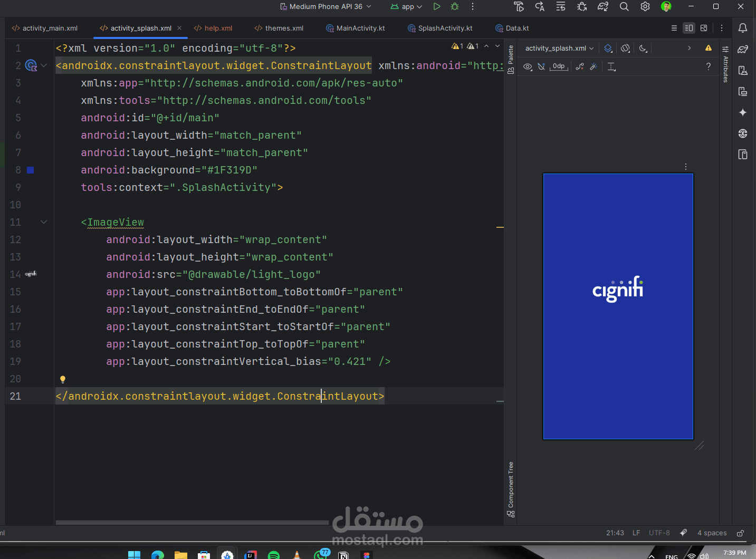756x559 pixels.
Task: Click the yellow warning icon in design panel
Action: tap(709, 48)
